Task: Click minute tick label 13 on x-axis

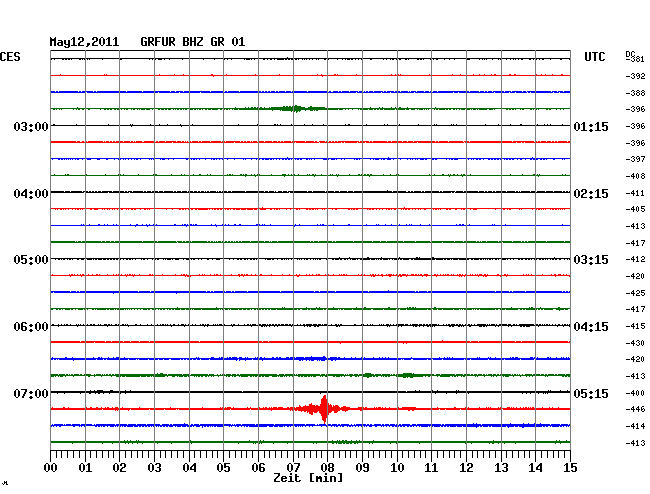Action: (501, 467)
